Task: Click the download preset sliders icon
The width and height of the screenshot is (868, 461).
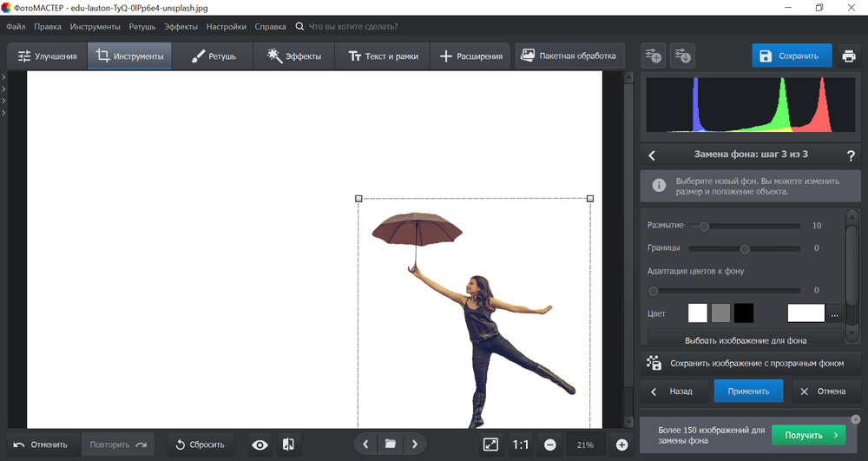Action: coord(682,56)
